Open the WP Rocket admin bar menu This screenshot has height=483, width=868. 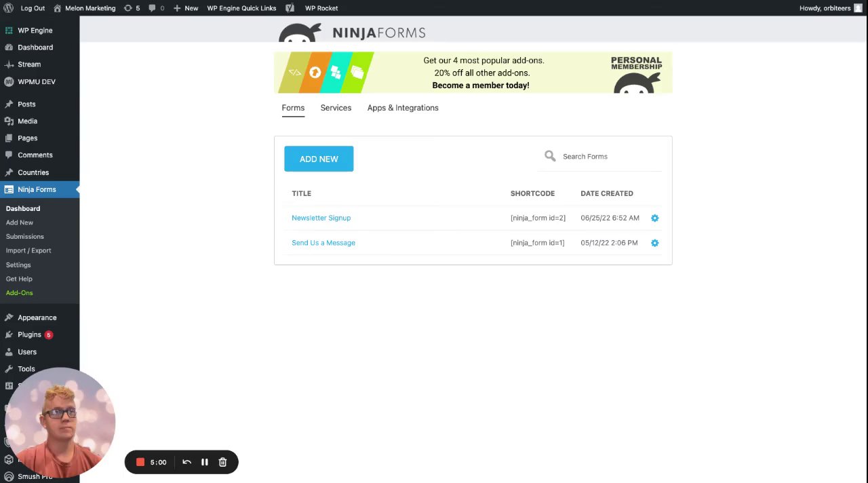[321, 8]
